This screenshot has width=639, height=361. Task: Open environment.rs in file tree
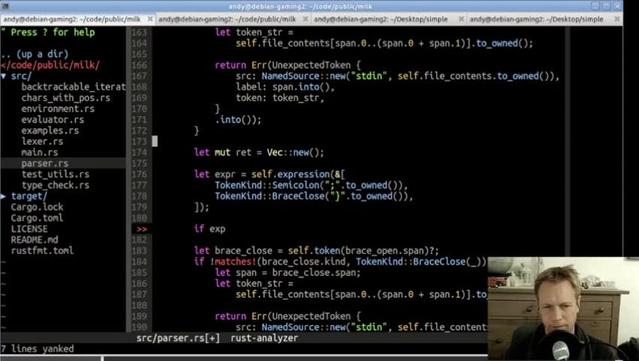[x=58, y=109]
